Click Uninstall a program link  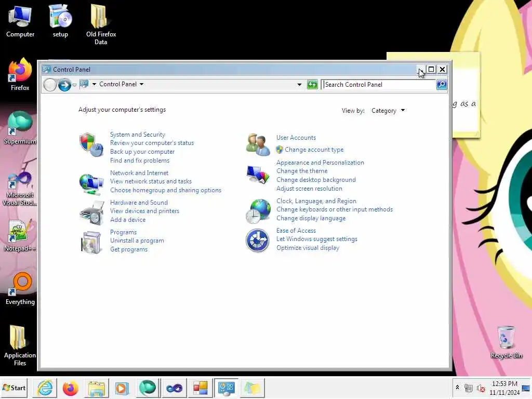pos(137,241)
